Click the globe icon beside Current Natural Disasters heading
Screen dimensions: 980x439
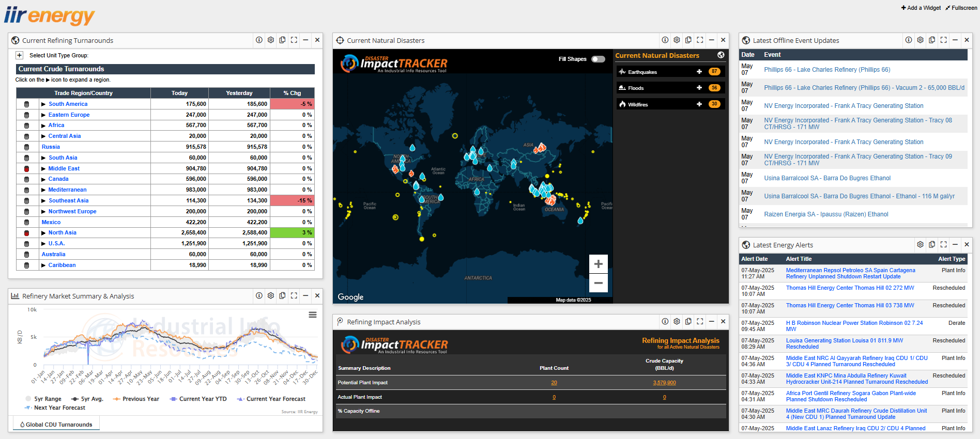pos(721,55)
